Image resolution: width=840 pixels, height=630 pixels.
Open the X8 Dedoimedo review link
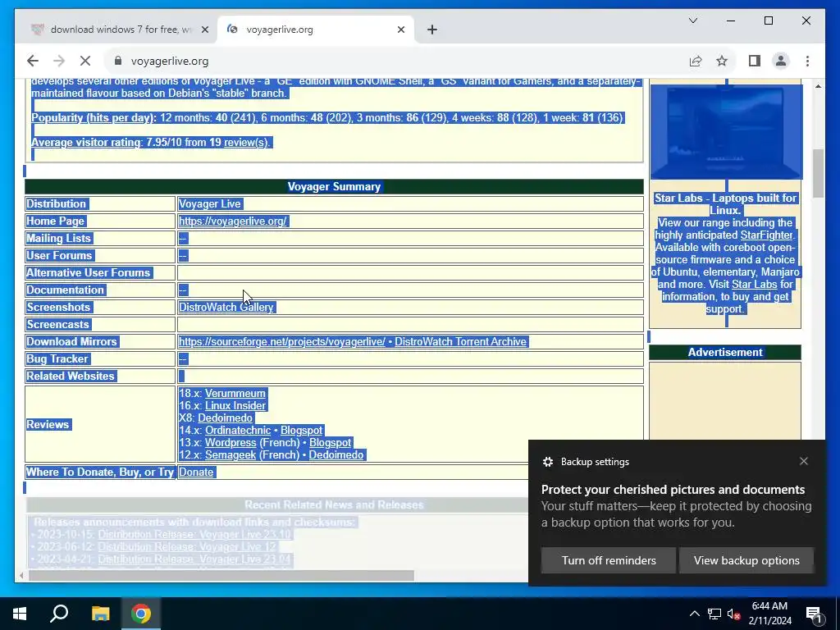[x=225, y=418]
